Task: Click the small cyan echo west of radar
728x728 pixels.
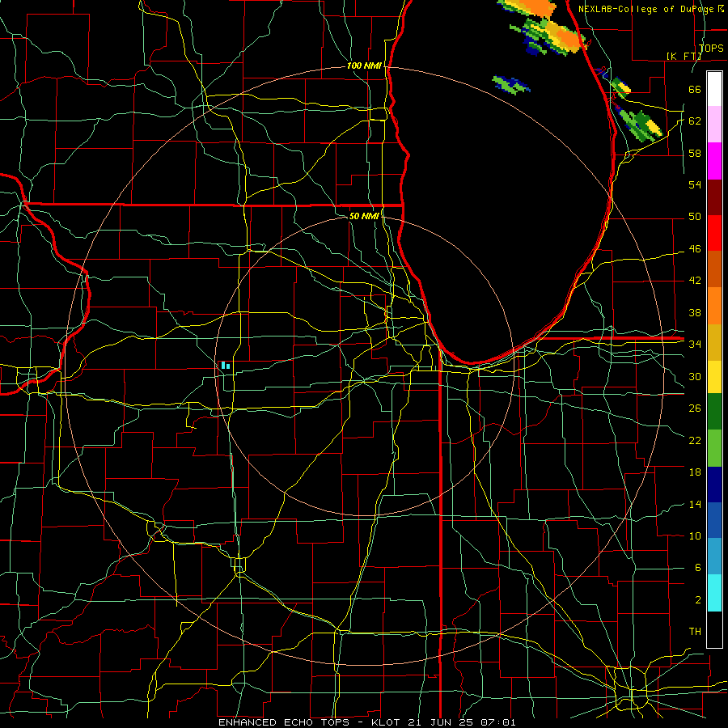Action: tap(225, 366)
